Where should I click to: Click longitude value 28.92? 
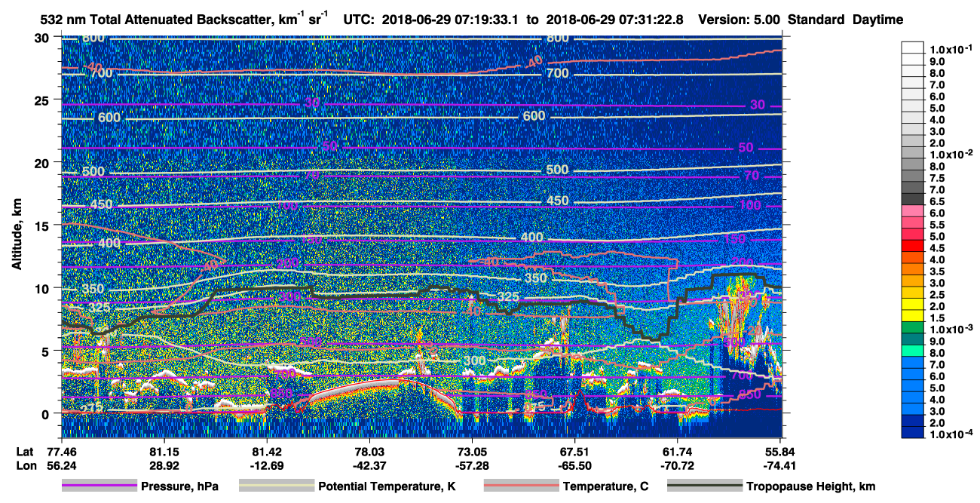click(x=164, y=465)
